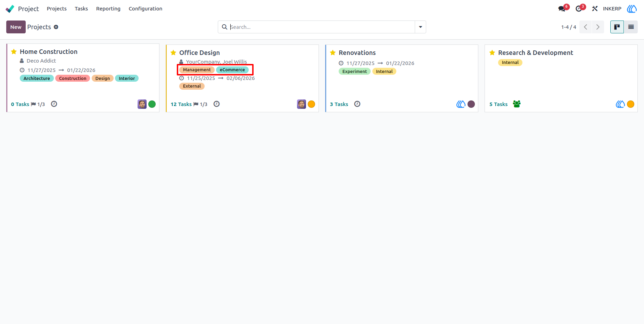Image resolution: width=644 pixels, height=324 pixels.
Task: Click the user avatar on Office Design card
Action: coord(302,104)
